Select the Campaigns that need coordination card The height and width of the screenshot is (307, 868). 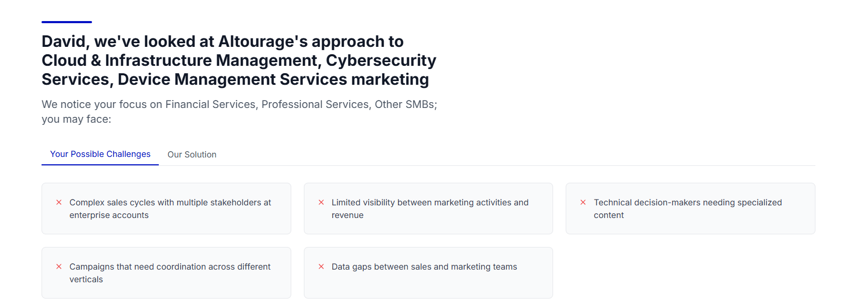[166, 273]
